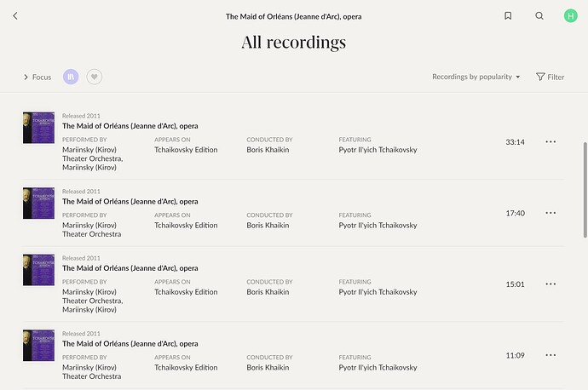Open Boris Khaikin from the second recording
Screen dimensions: 588x390
pyautogui.click(x=268, y=225)
